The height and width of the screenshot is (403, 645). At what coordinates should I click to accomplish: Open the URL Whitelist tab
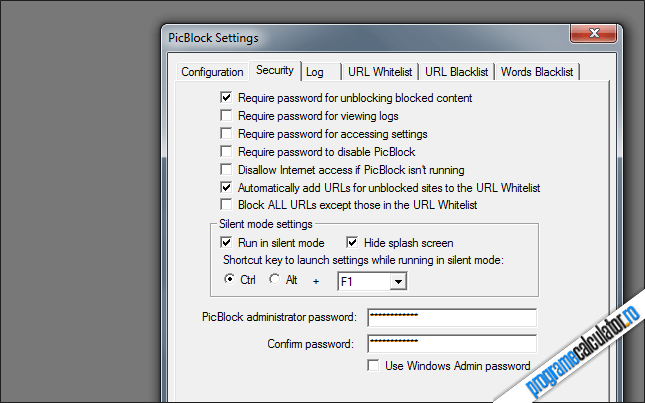380,72
